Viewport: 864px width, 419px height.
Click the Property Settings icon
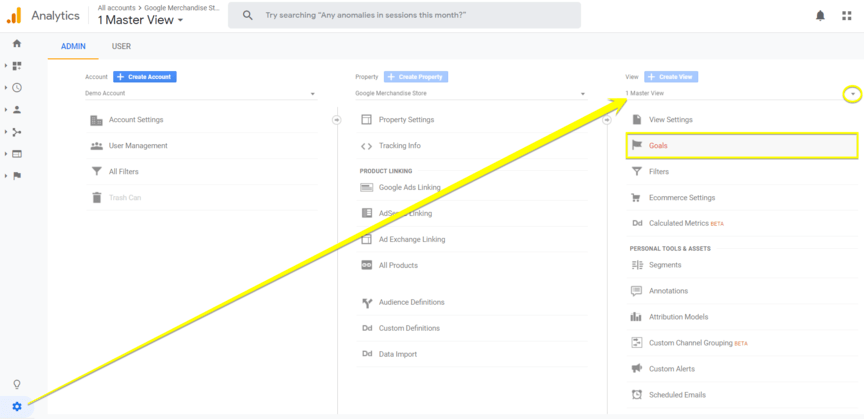[366, 120]
